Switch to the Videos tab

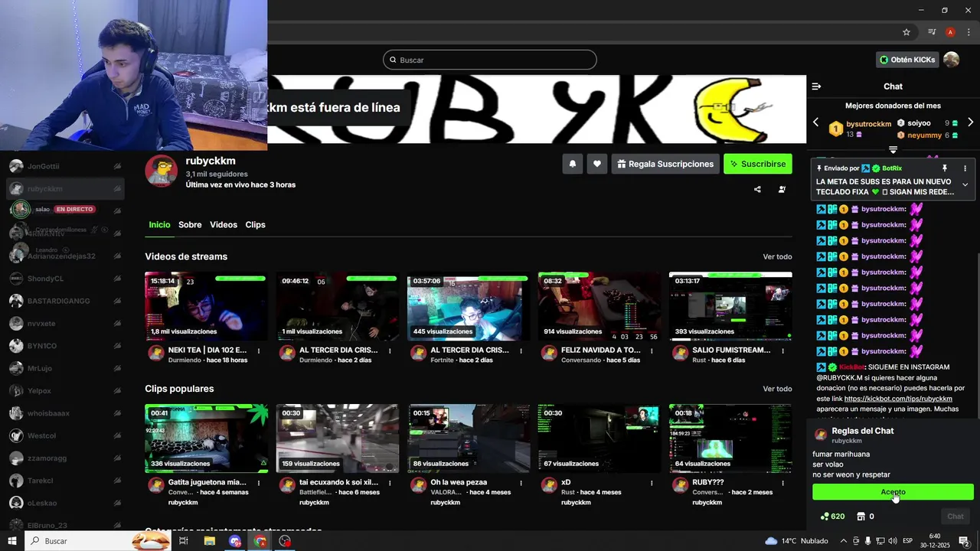(x=224, y=225)
